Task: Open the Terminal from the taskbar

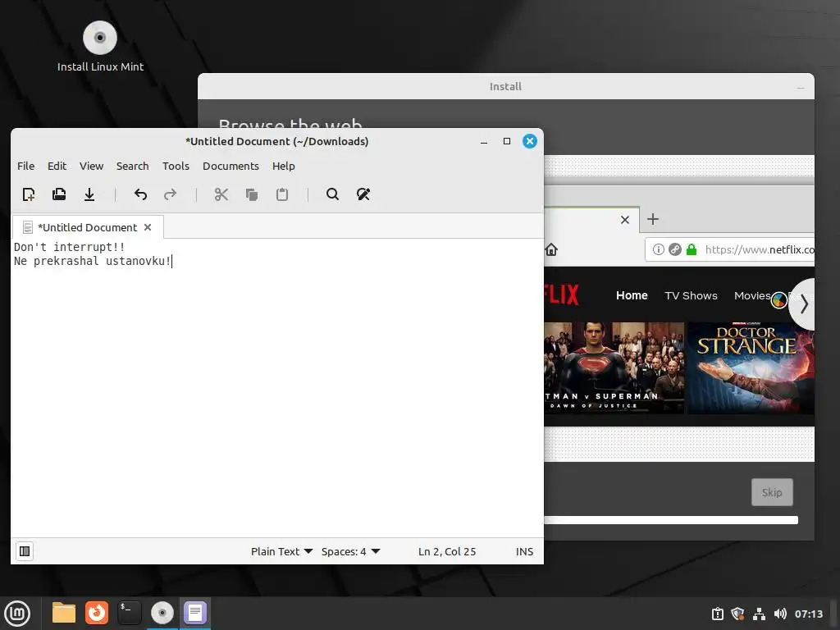Action: pos(129,613)
